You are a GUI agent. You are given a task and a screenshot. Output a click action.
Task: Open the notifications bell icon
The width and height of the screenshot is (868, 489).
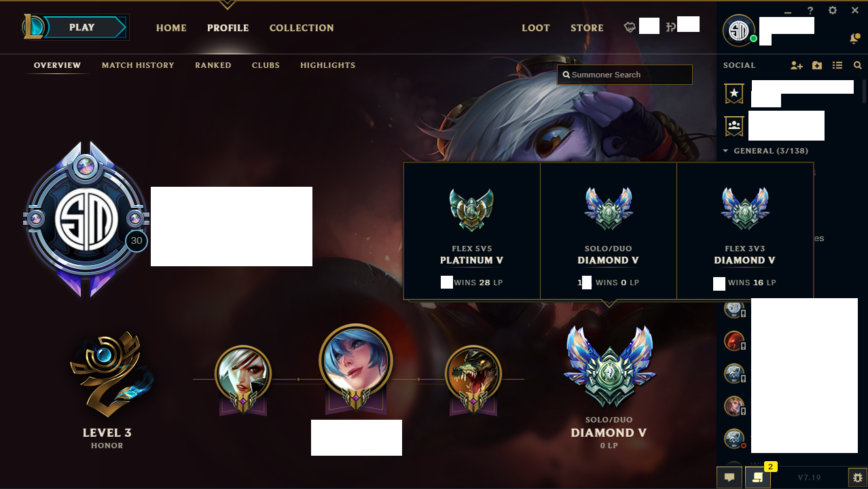pyautogui.click(x=854, y=39)
